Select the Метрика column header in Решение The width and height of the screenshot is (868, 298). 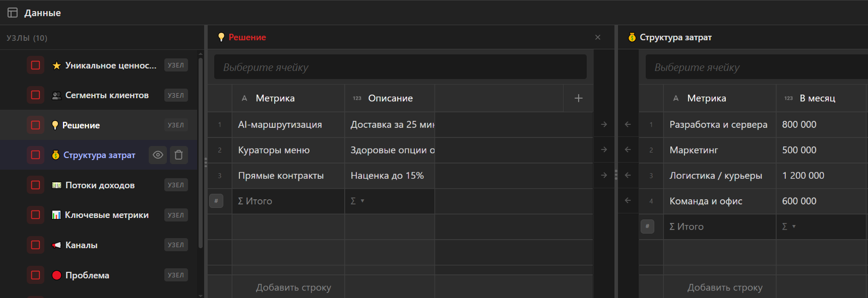click(288, 98)
